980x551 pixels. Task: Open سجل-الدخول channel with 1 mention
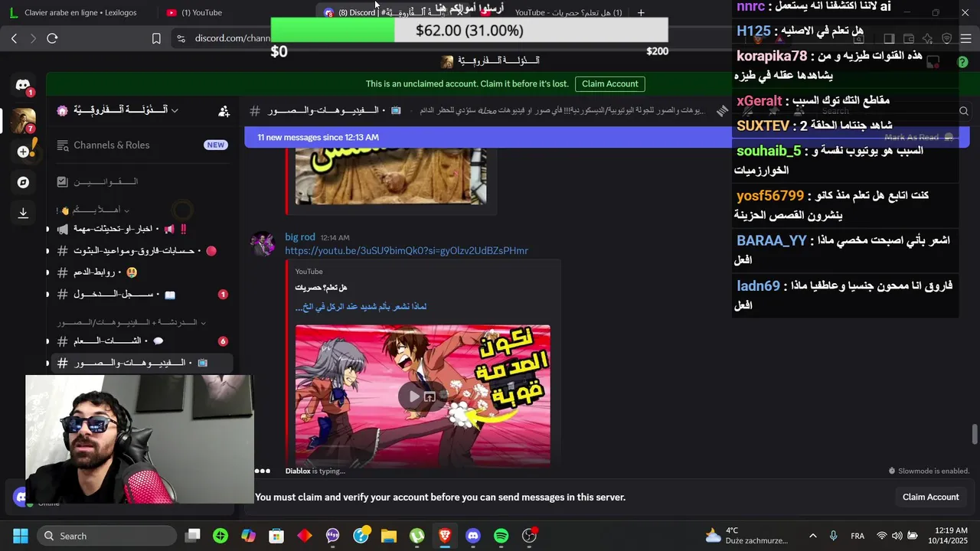[142, 294]
